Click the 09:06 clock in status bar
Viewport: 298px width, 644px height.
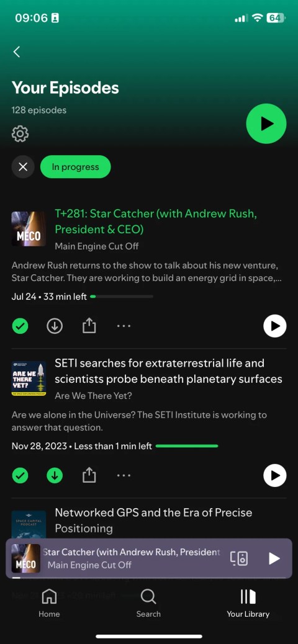[x=31, y=18]
